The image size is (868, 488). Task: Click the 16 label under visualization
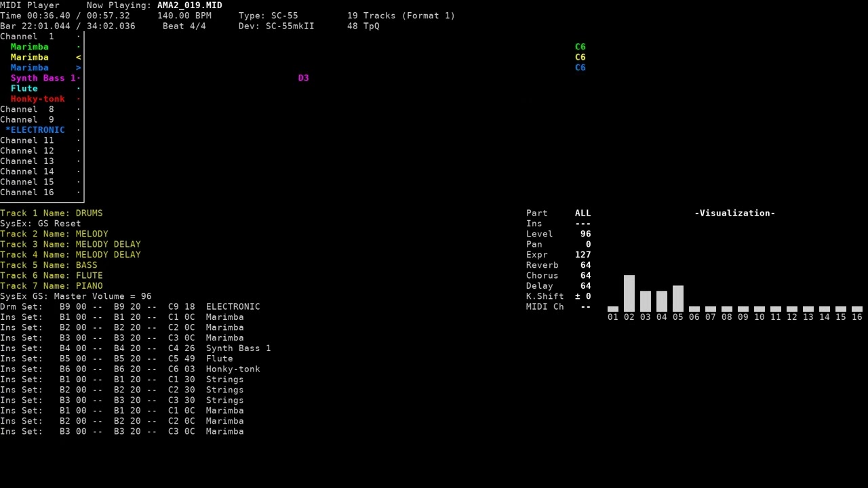tap(857, 317)
